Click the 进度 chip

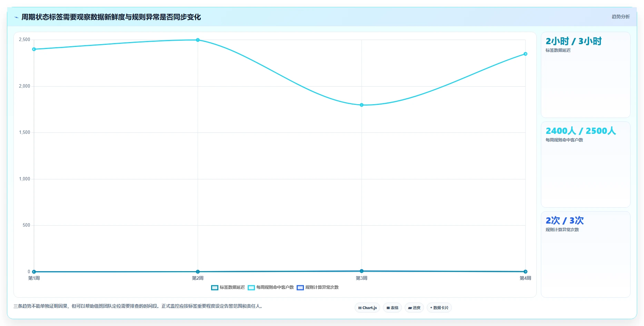pyautogui.click(x=414, y=308)
